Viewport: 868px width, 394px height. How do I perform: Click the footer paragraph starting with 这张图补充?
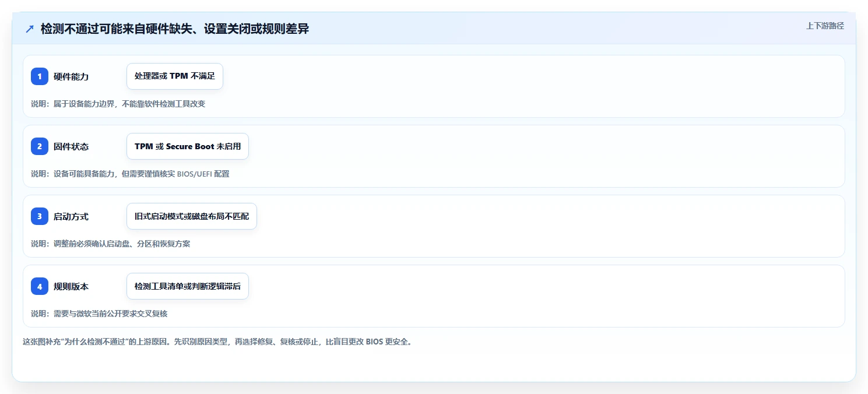(x=218, y=342)
